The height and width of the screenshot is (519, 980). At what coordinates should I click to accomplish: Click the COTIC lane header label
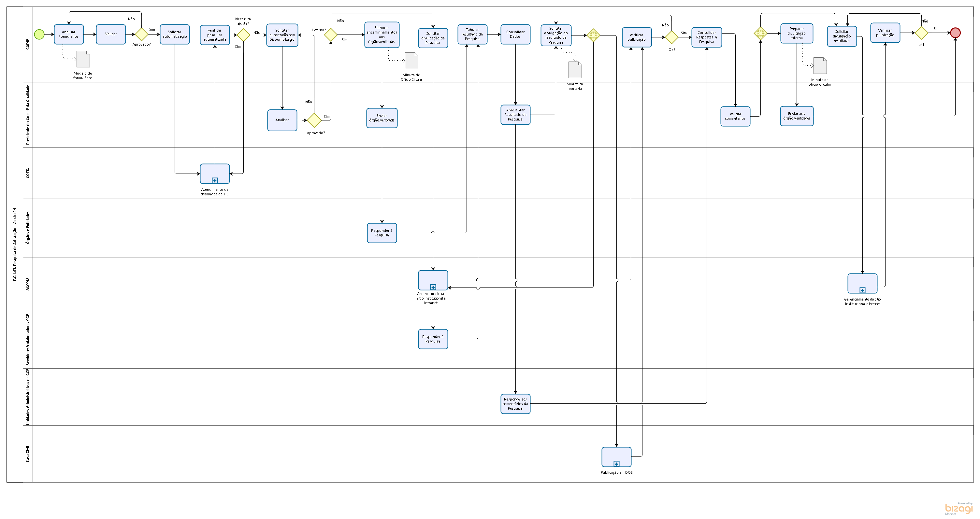28,174
